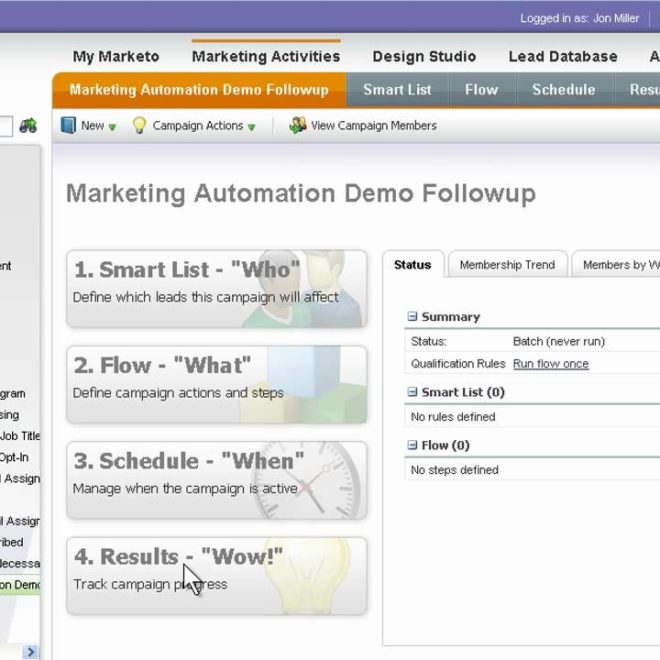
Task: Select the Marketing Activities tab
Action: (x=266, y=56)
